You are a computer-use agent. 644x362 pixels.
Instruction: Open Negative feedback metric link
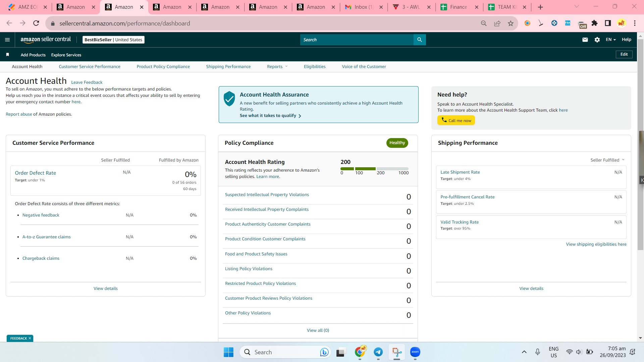pyautogui.click(x=41, y=215)
